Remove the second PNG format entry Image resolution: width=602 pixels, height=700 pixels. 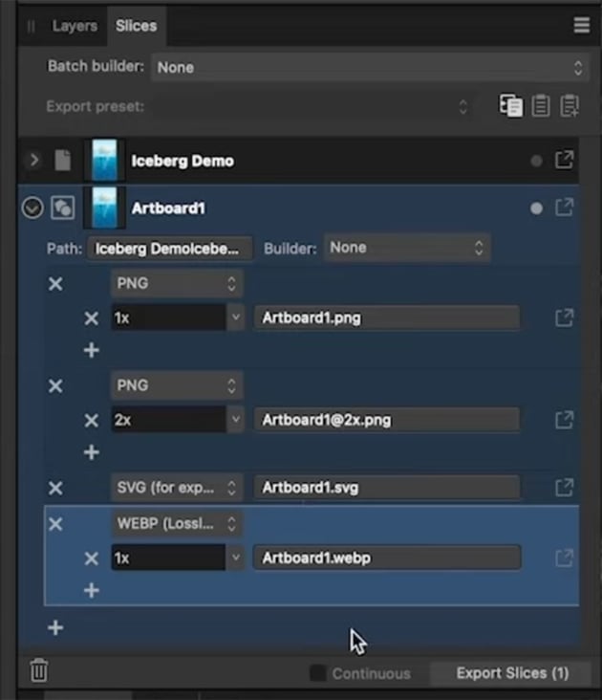(55, 385)
